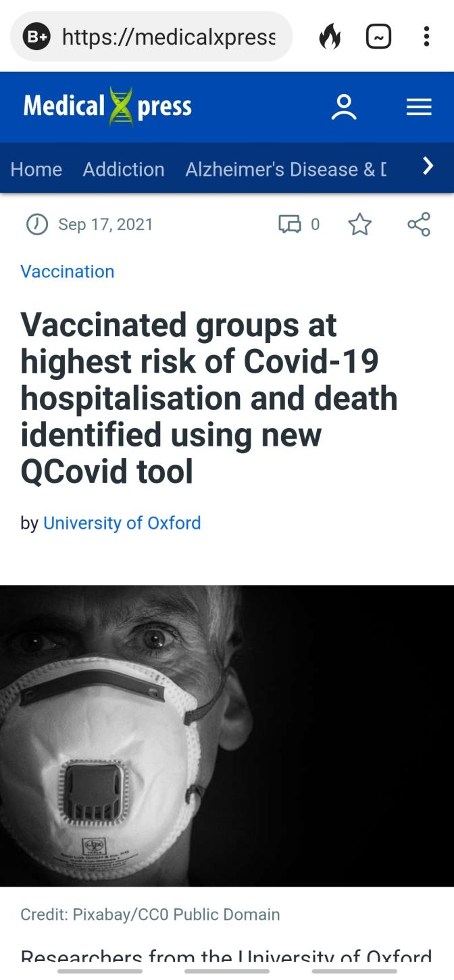Open the Vaccination topic link
This screenshot has width=454, height=980.
pos(68,271)
